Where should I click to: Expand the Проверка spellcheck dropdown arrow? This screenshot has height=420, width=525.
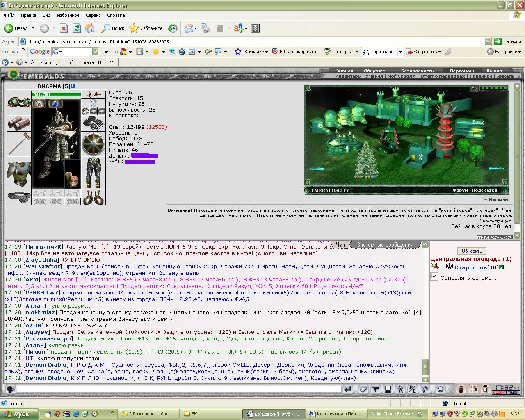point(357,52)
